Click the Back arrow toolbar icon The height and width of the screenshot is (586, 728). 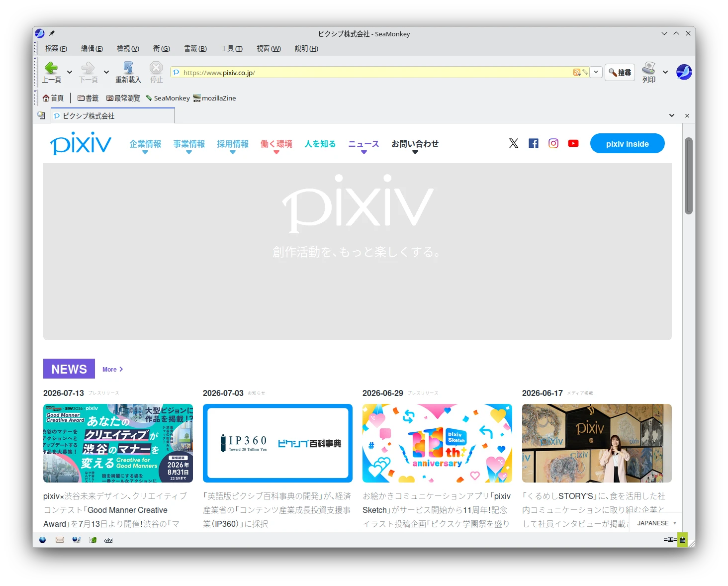pos(51,68)
